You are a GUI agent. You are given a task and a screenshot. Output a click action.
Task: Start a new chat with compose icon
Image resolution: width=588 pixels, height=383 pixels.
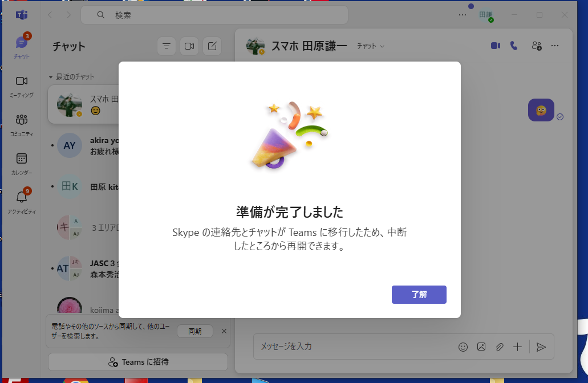pyautogui.click(x=212, y=46)
